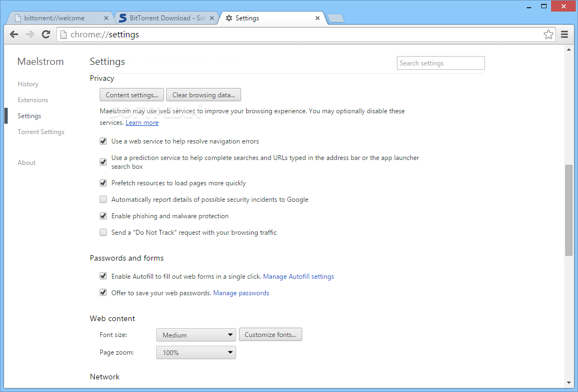Screen dimensions: 578x392
Task: Enable Do Not Track request checkbox
Action: (103, 232)
